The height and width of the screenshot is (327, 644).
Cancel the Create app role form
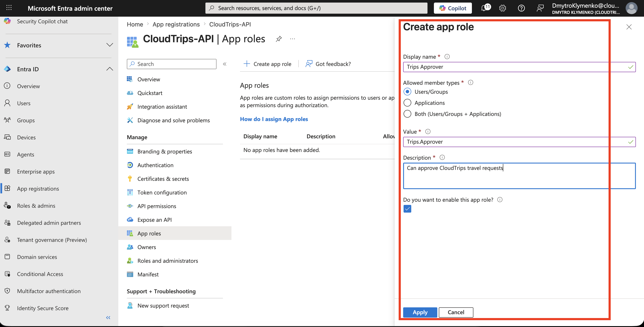tap(456, 312)
